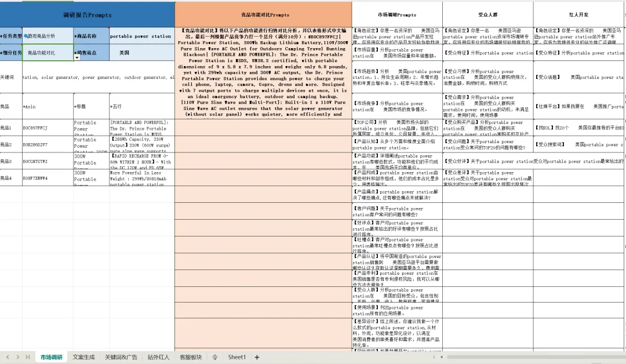Select the 调研报告Prompts header cell
The width and height of the screenshot is (626, 364).
(x=88, y=14)
